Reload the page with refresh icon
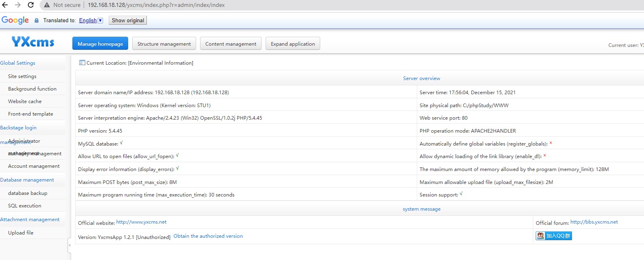Screen dimensions: 644x260 (31, 5)
